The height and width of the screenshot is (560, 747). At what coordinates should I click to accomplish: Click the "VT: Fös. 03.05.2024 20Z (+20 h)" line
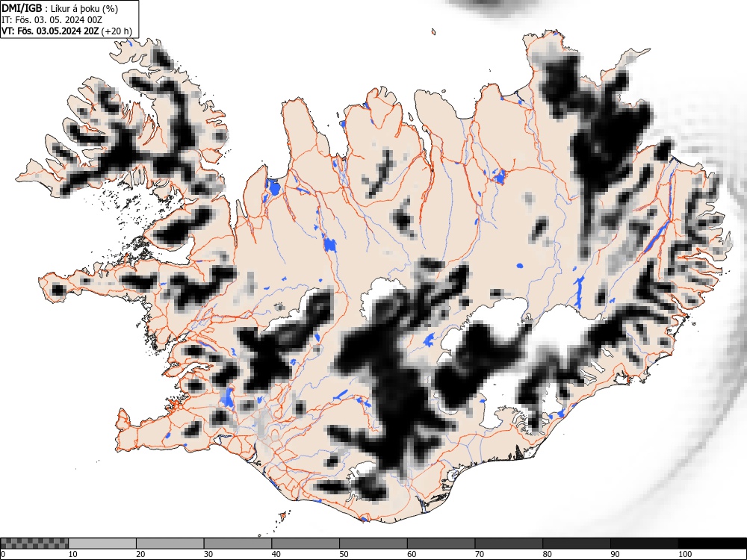(x=66, y=31)
